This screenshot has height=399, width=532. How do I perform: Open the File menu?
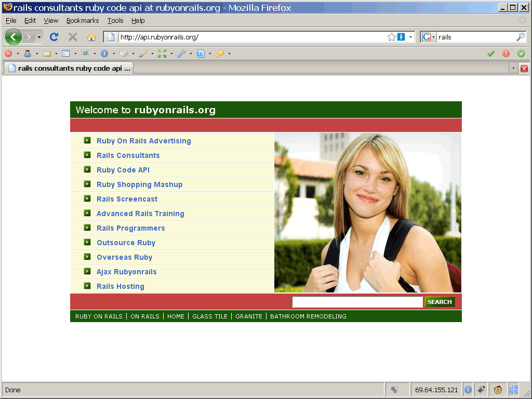tap(11, 21)
